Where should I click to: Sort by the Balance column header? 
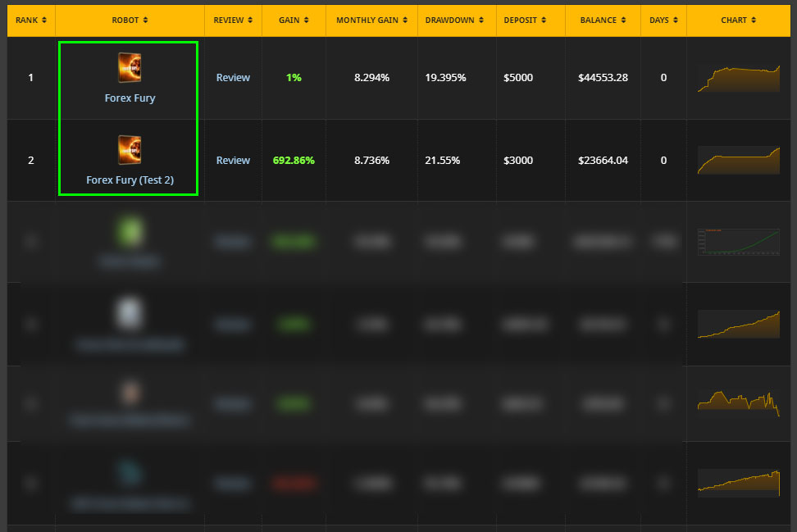(x=603, y=20)
